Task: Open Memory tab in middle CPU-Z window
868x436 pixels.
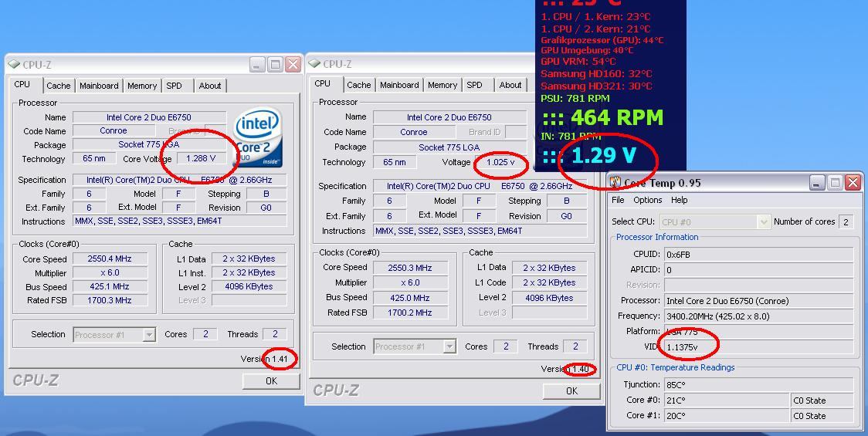Action: coord(442,85)
